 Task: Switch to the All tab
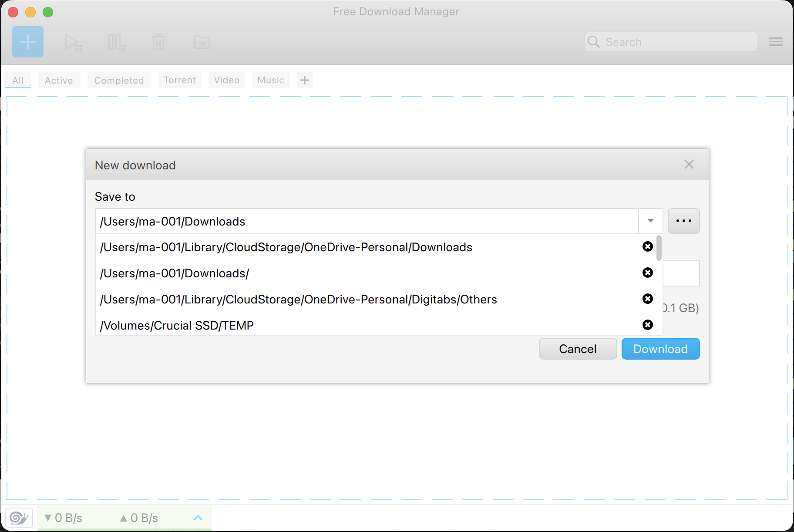point(18,80)
